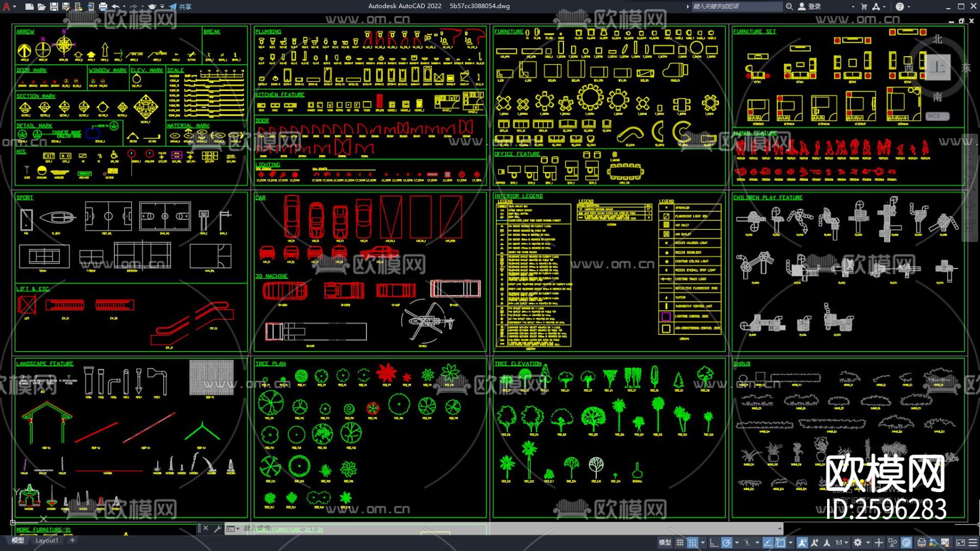Toggle the drawing grid display
980x551 pixels.
point(680,543)
